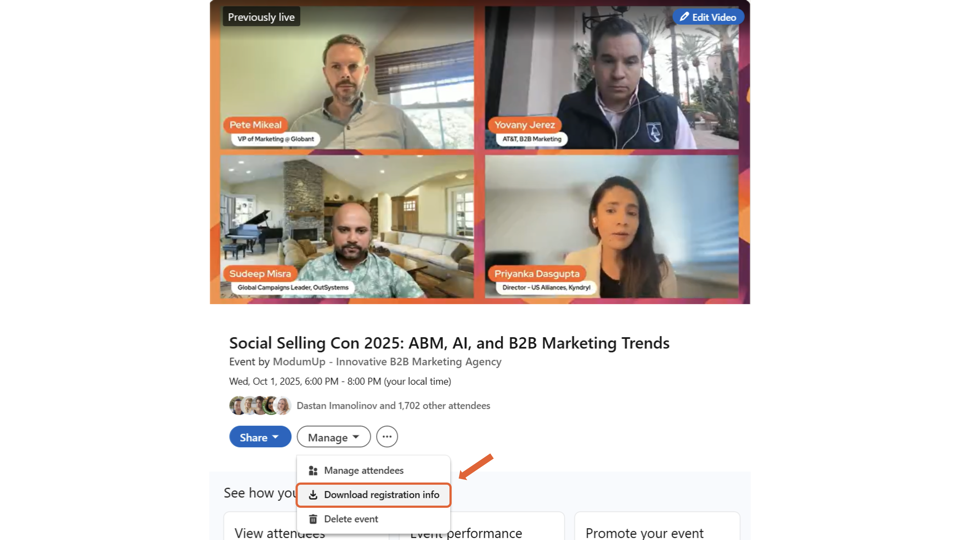Click the event title heading
Viewport: 960px width, 540px height.
click(x=449, y=343)
